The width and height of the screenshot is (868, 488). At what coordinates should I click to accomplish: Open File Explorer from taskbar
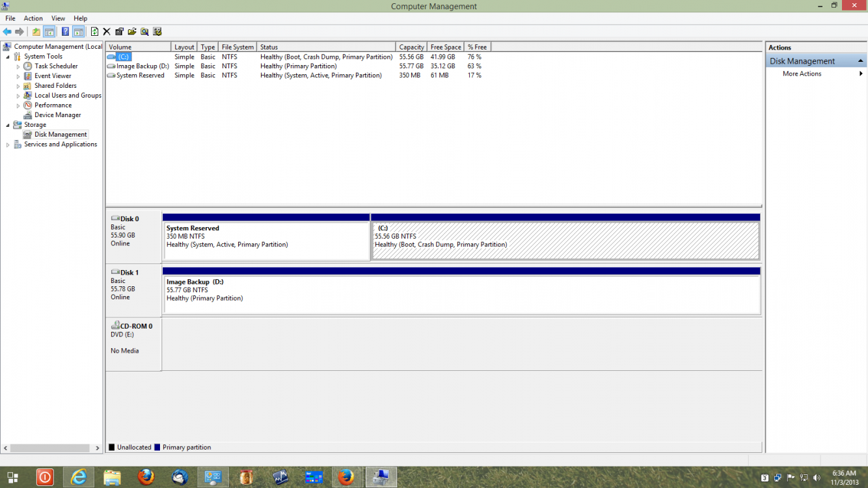[x=112, y=477]
